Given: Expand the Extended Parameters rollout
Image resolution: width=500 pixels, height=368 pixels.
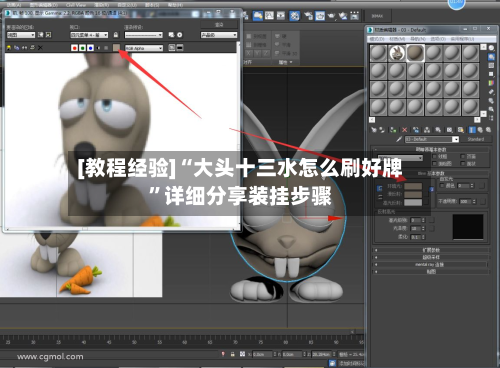Looking at the screenshot, I should point(431,250).
